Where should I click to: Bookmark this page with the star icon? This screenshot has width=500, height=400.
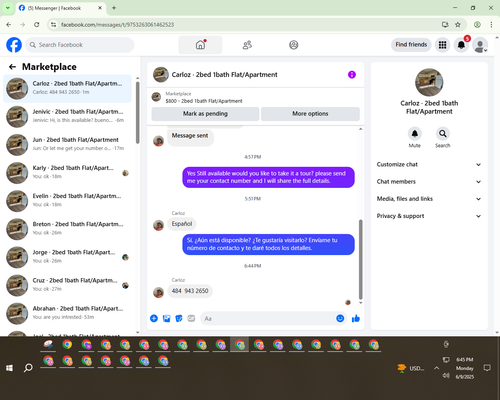point(458,24)
